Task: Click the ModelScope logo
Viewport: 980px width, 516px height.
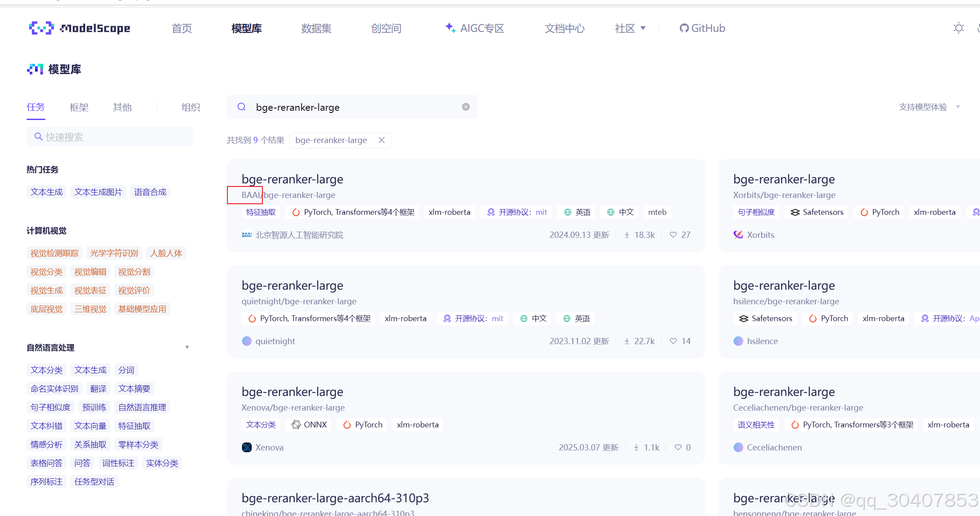Action: click(x=79, y=28)
